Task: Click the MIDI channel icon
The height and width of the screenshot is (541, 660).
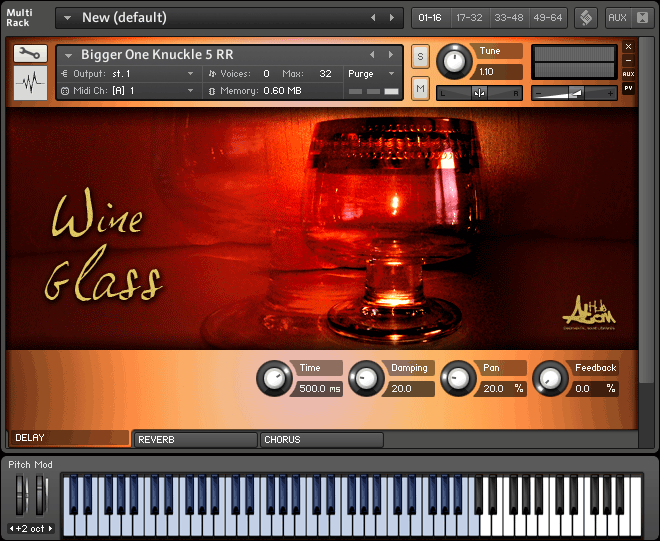Action: 65,91
